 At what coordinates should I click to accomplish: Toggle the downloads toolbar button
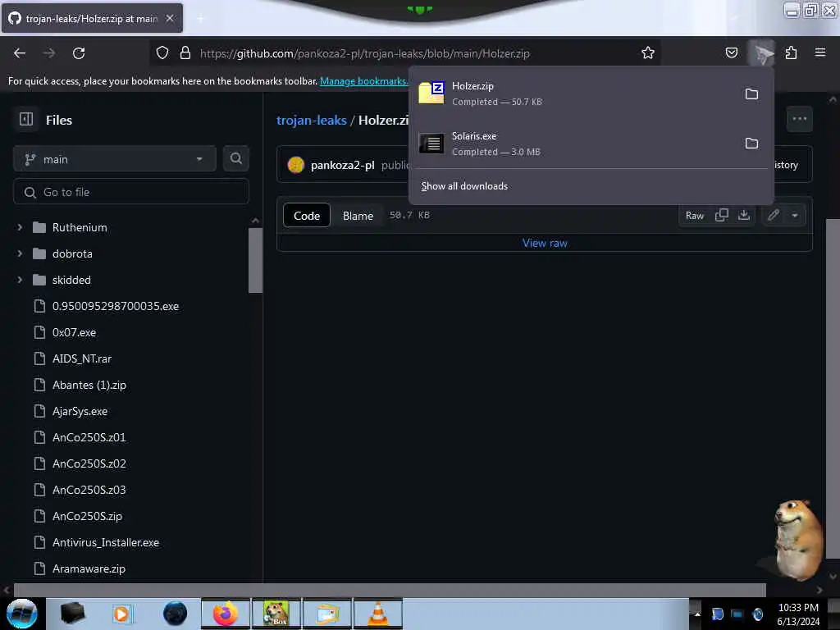click(761, 52)
